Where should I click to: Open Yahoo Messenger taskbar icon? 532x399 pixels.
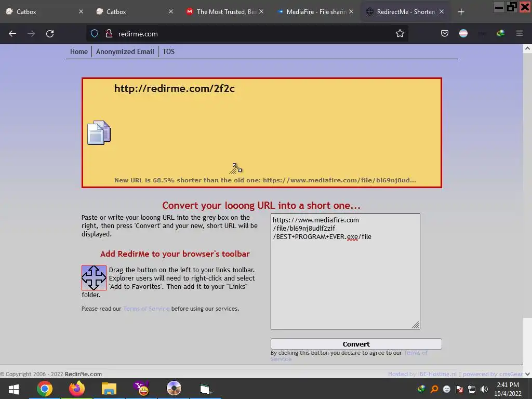coord(141,389)
